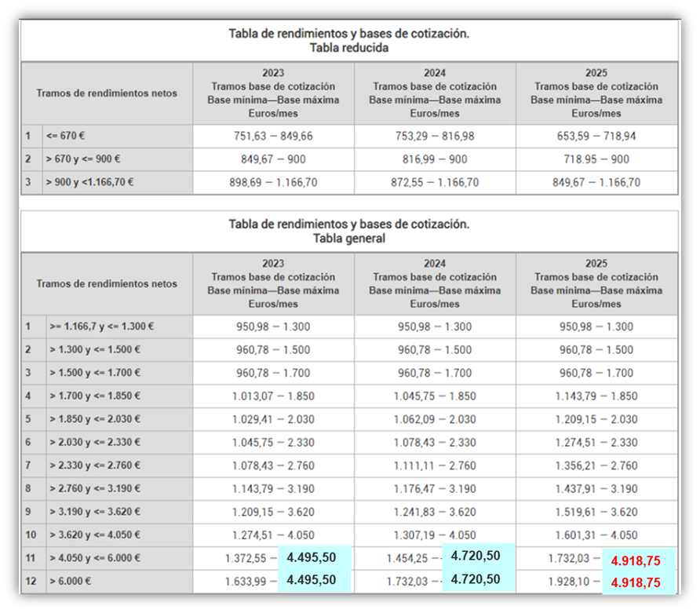The height and width of the screenshot is (613, 700).
Task: Click the 1.601,31 – 4.050 cell
Action: [x=596, y=535]
